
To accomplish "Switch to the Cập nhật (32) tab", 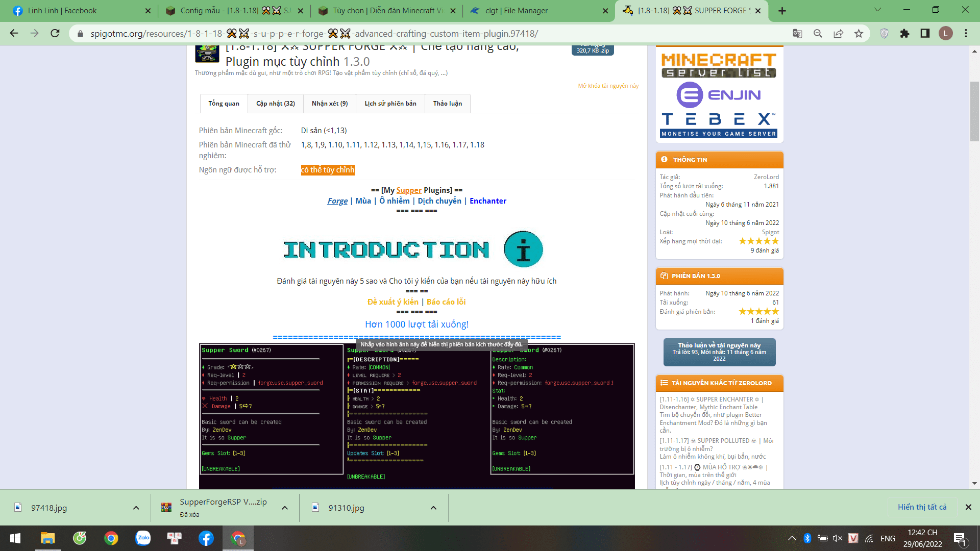I will pyautogui.click(x=275, y=104).
